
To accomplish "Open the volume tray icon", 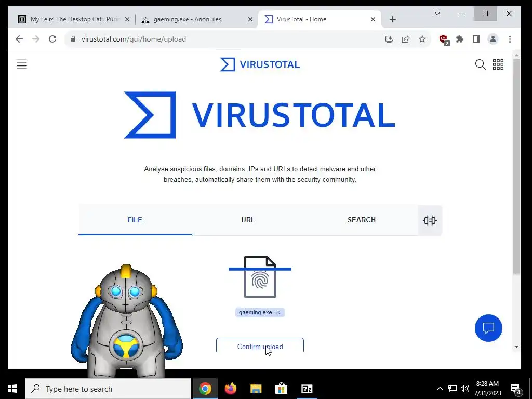I will click(x=465, y=389).
